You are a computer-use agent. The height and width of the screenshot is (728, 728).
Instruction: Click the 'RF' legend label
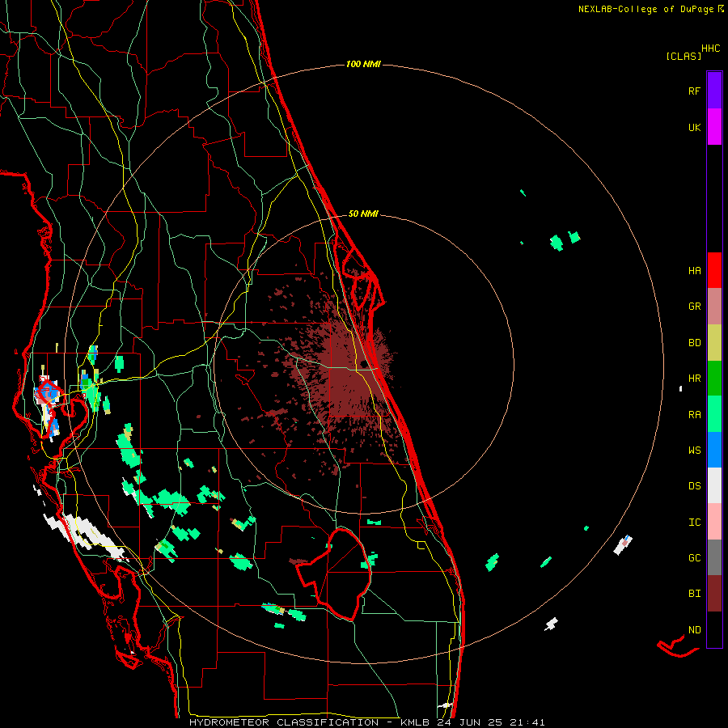694,91
